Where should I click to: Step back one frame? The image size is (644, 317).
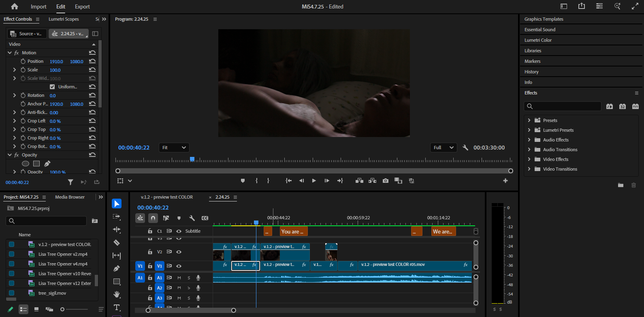pyautogui.click(x=301, y=181)
